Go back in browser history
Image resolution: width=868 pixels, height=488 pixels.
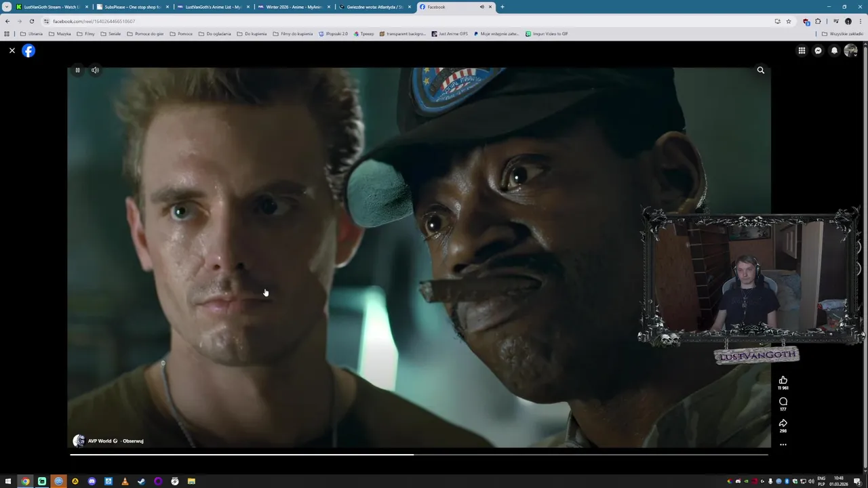7,21
